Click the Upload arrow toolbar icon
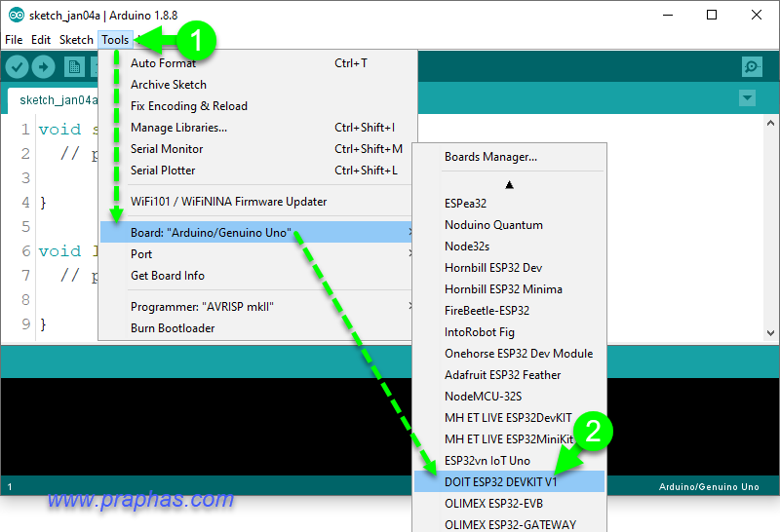The height and width of the screenshot is (532, 780). pyautogui.click(x=43, y=66)
